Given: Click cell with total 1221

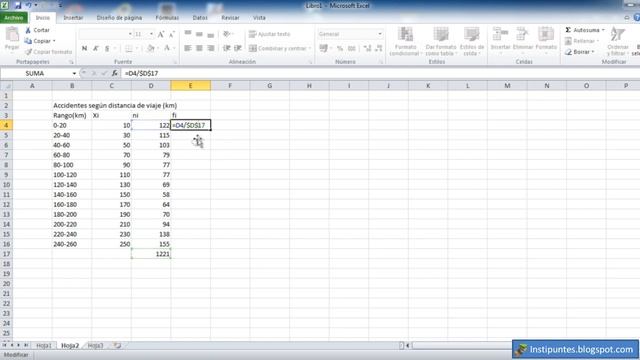Looking at the screenshot, I should click(x=151, y=254).
